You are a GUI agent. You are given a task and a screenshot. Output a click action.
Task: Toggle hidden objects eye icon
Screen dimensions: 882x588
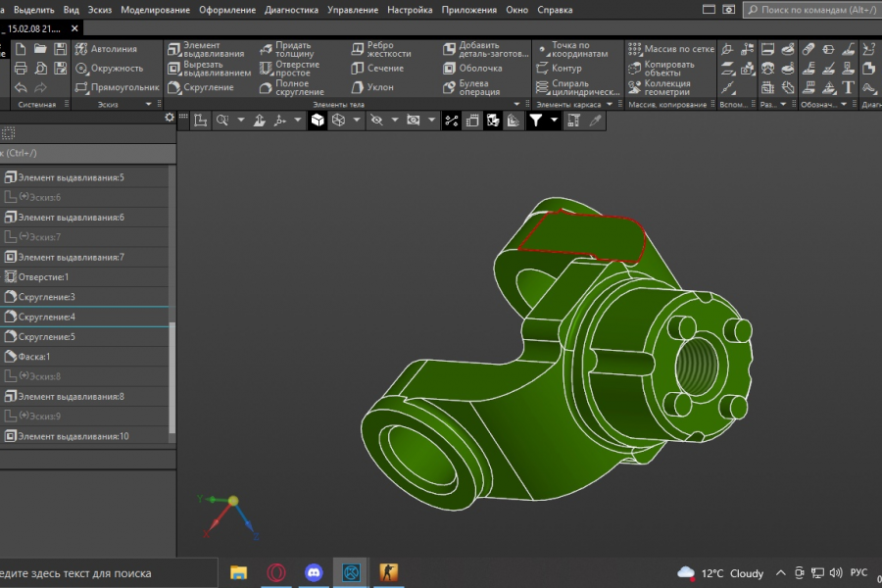pos(377,121)
